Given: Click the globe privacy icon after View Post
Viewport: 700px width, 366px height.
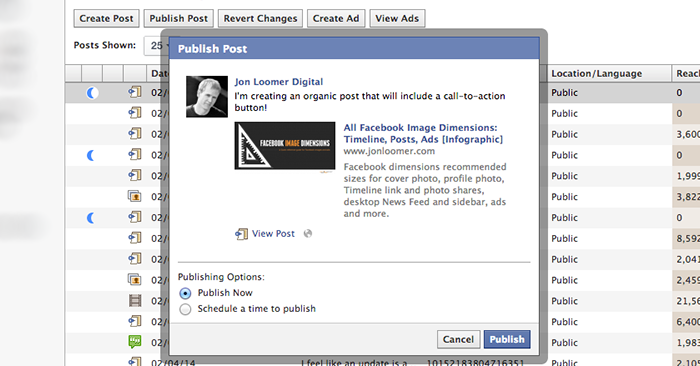Looking at the screenshot, I should [308, 233].
